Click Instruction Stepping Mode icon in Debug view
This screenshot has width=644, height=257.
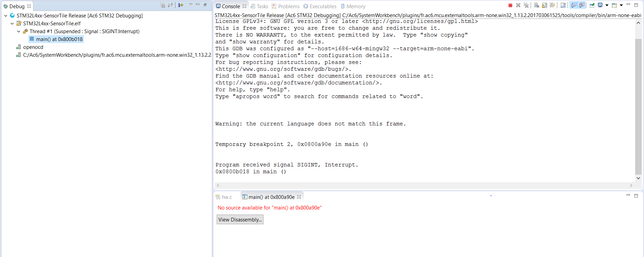(181, 5)
